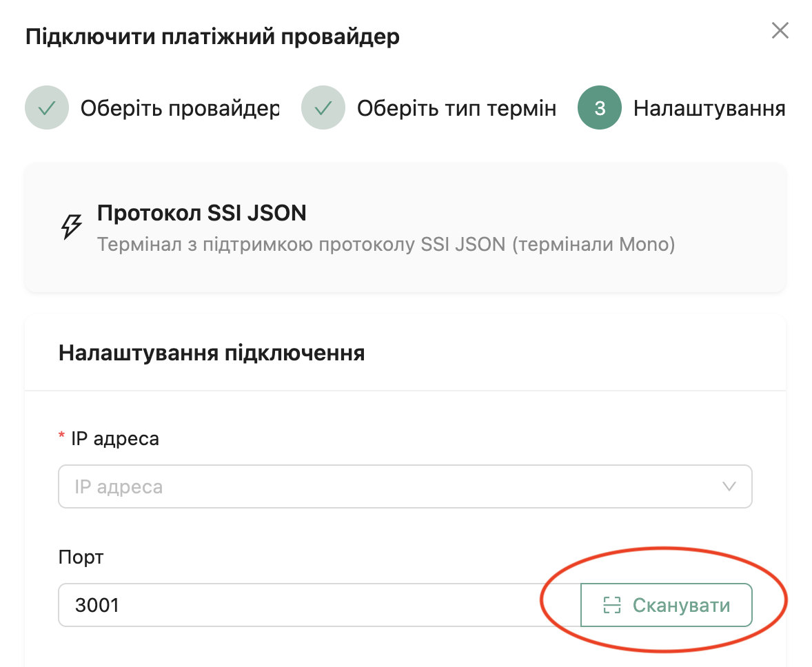This screenshot has height=667, width=812.
Task: Click the 'Порт' field label
Action: coord(81,557)
